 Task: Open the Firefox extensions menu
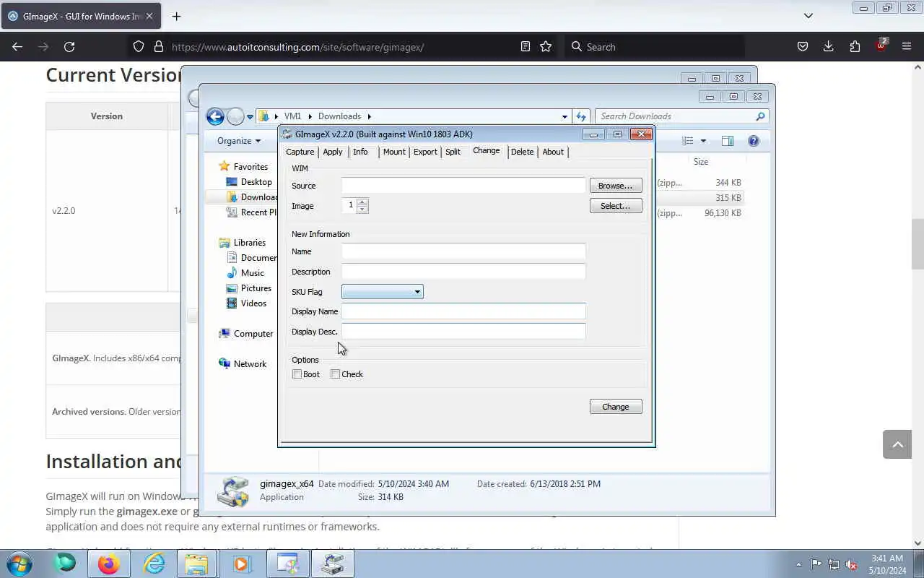click(855, 47)
